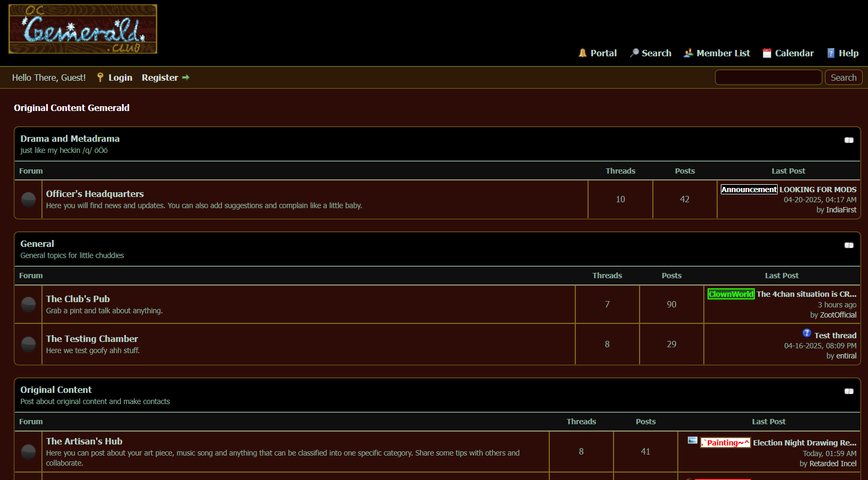868x480 pixels.
Task: Click the status icon beside The Artisan's Hub
Action: pos(28,452)
